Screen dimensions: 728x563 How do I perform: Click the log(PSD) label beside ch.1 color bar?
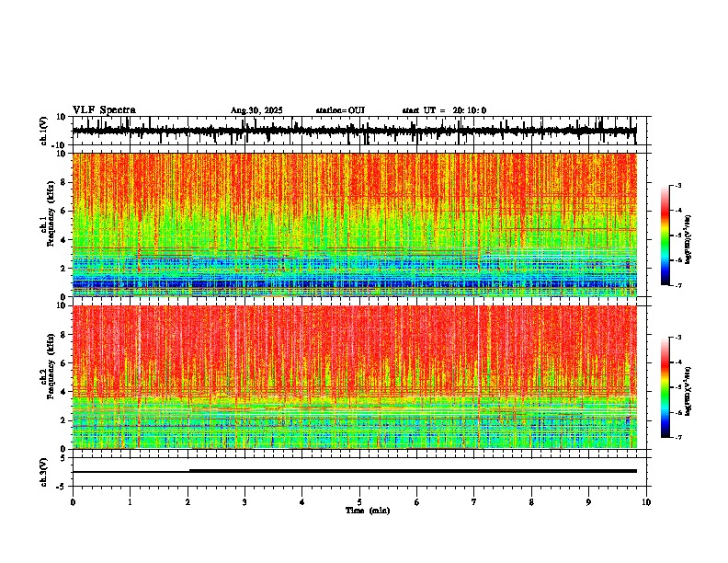pyautogui.click(x=688, y=240)
